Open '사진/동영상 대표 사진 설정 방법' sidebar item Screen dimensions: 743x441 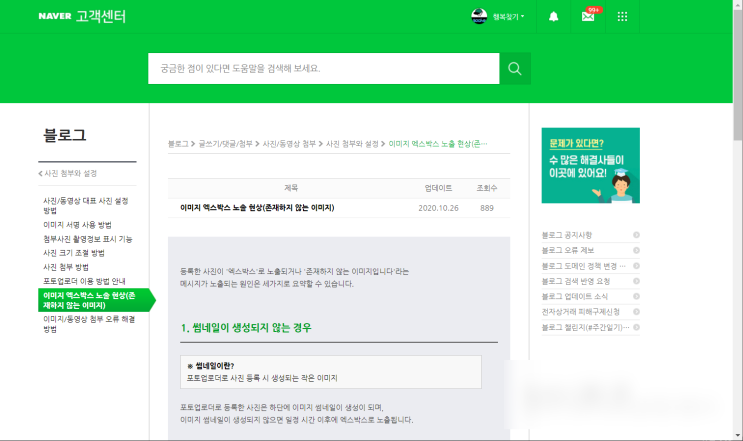(x=86, y=206)
